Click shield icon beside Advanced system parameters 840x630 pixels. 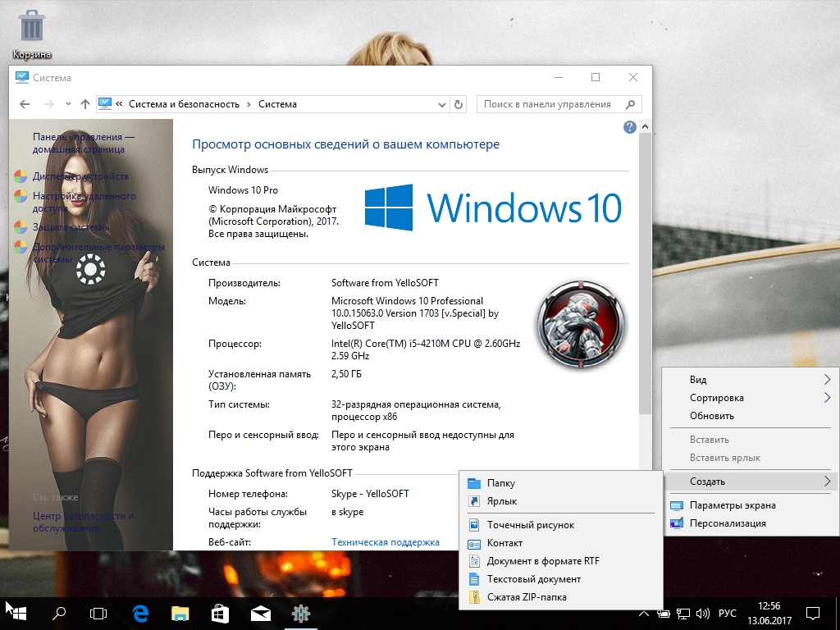21,247
